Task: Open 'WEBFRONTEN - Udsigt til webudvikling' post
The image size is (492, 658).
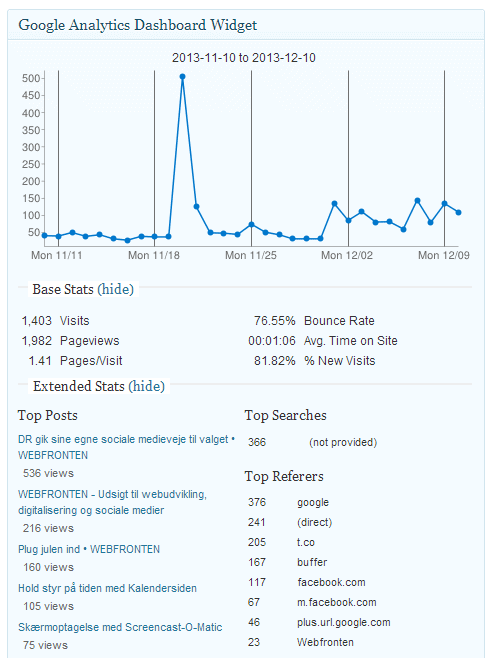Action: tap(112, 502)
